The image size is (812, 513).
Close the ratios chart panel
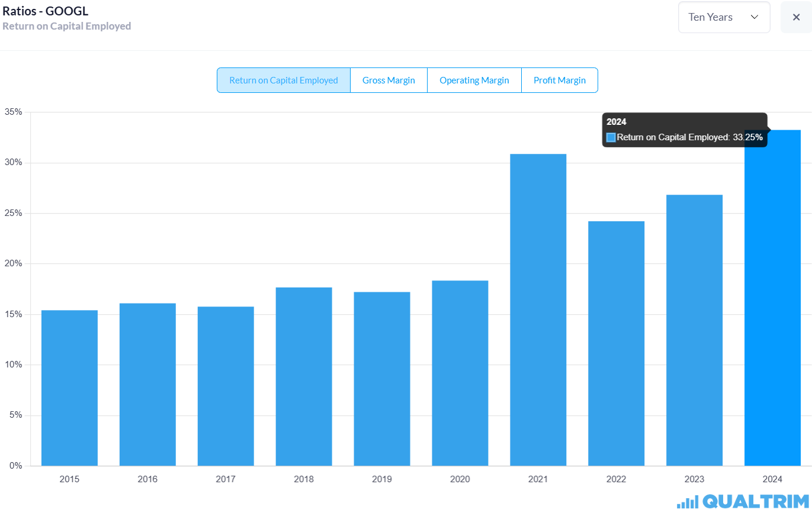point(796,17)
